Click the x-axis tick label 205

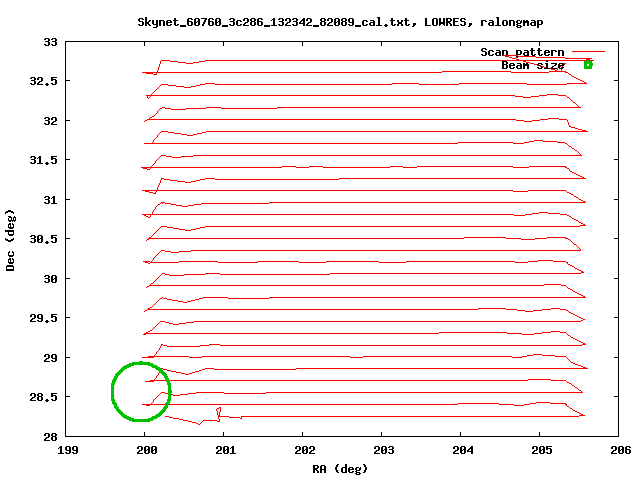coord(542,450)
